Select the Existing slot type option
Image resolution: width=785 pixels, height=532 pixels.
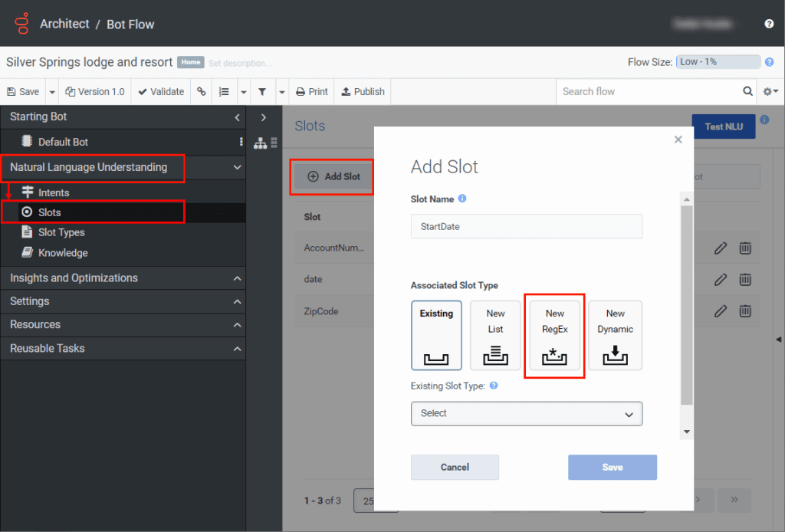coord(436,335)
